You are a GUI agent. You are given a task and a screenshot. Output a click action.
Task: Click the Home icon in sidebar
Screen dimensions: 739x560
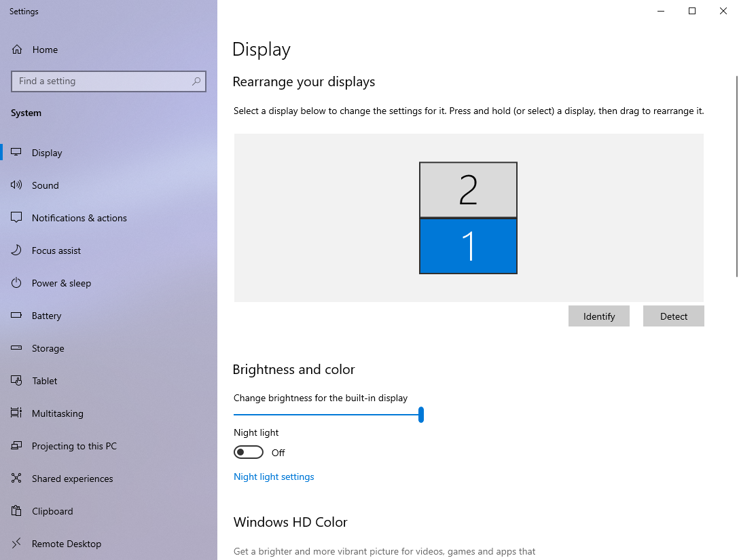click(17, 50)
